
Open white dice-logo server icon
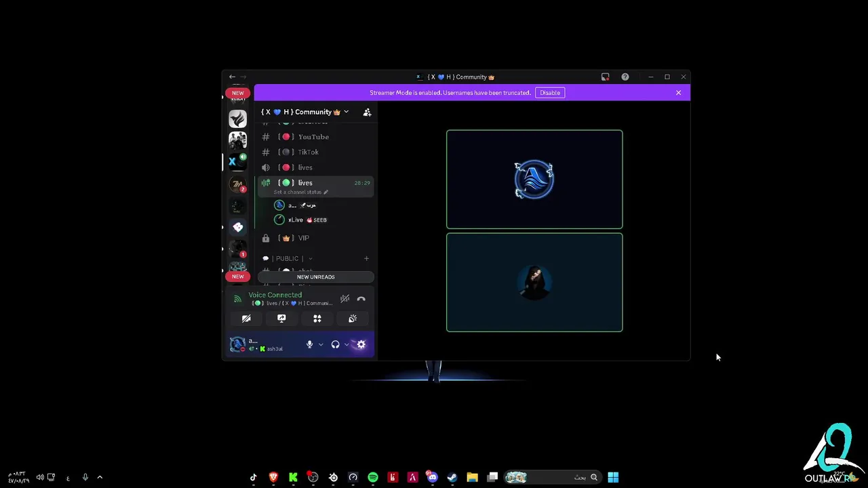coord(237,228)
